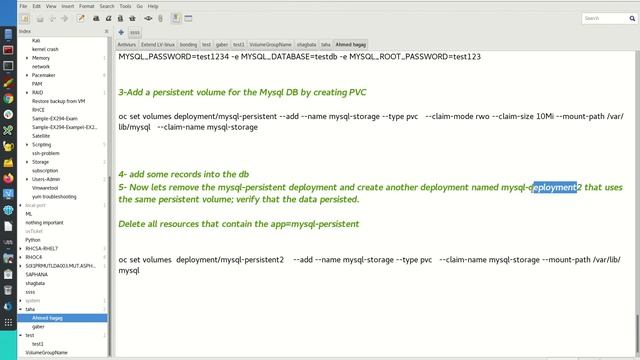Switch to the bonding path tab
This screenshot has width=640, height=360.
click(x=188, y=44)
